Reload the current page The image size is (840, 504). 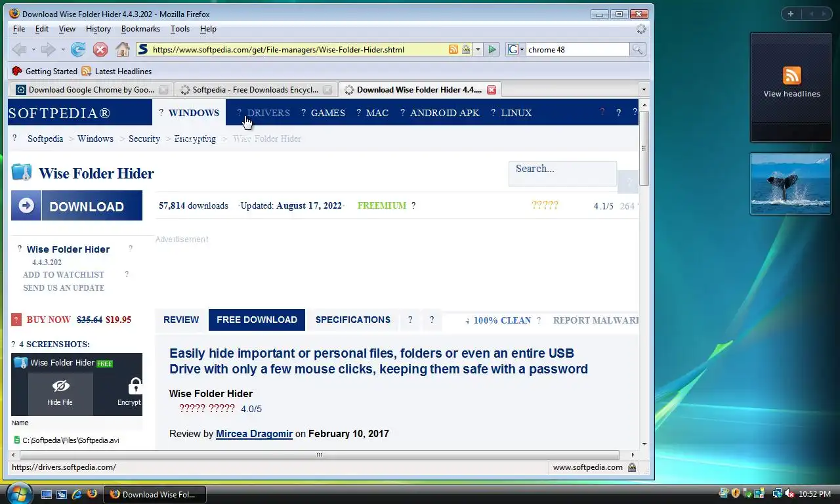(x=78, y=49)
